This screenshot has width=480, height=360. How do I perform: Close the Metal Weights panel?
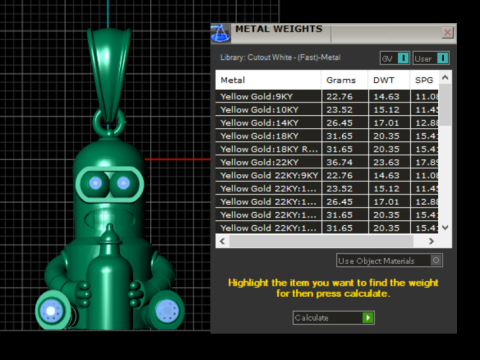click(447, 33)
